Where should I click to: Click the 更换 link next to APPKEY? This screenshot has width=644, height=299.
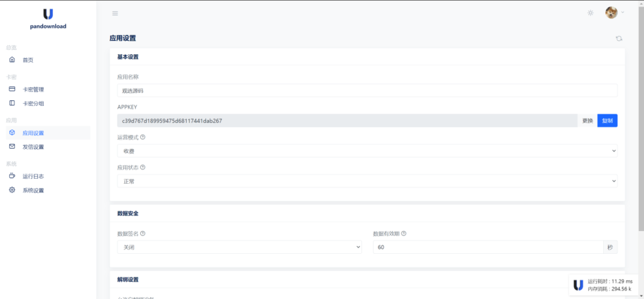tap(587, 121)
